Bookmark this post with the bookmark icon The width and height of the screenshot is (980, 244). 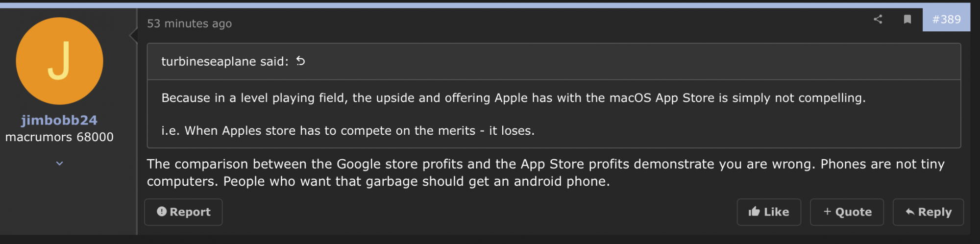(907, 19)
